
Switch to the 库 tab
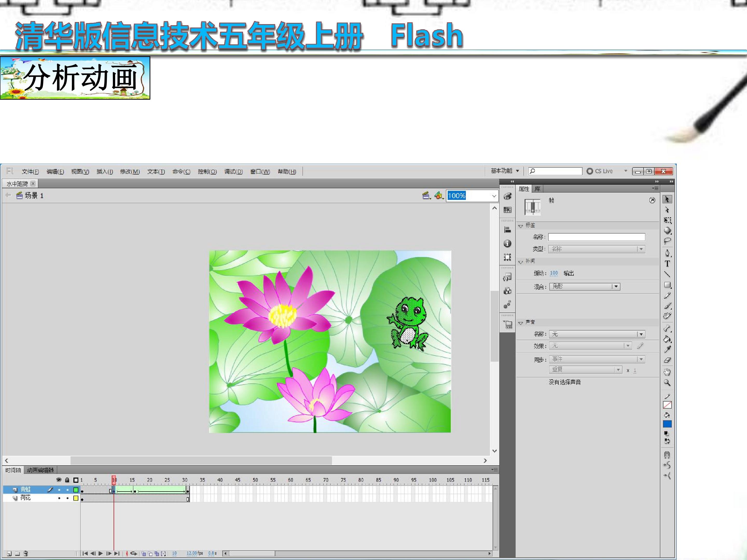[537, 189]
